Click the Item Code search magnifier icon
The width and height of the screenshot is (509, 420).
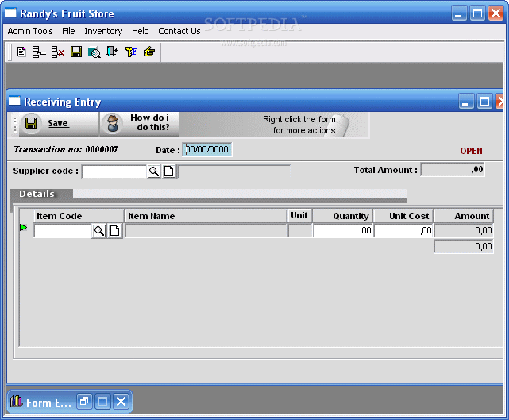99,231
